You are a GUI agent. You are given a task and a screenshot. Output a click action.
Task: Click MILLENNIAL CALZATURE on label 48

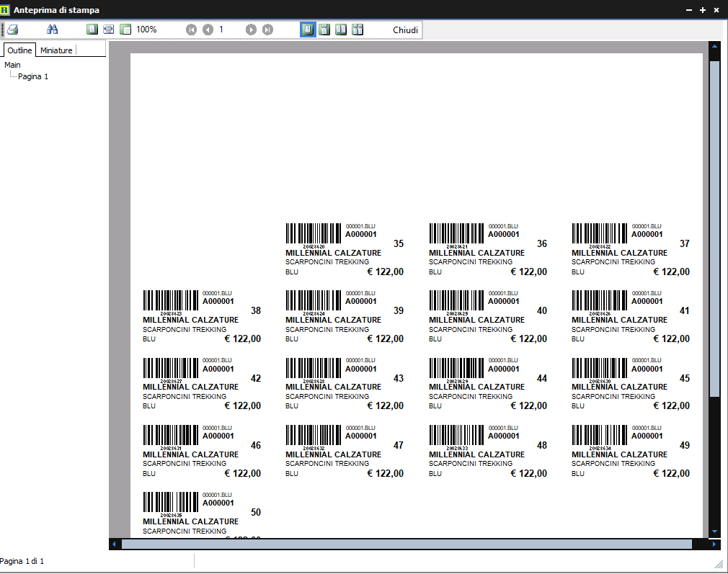point(477,454)
